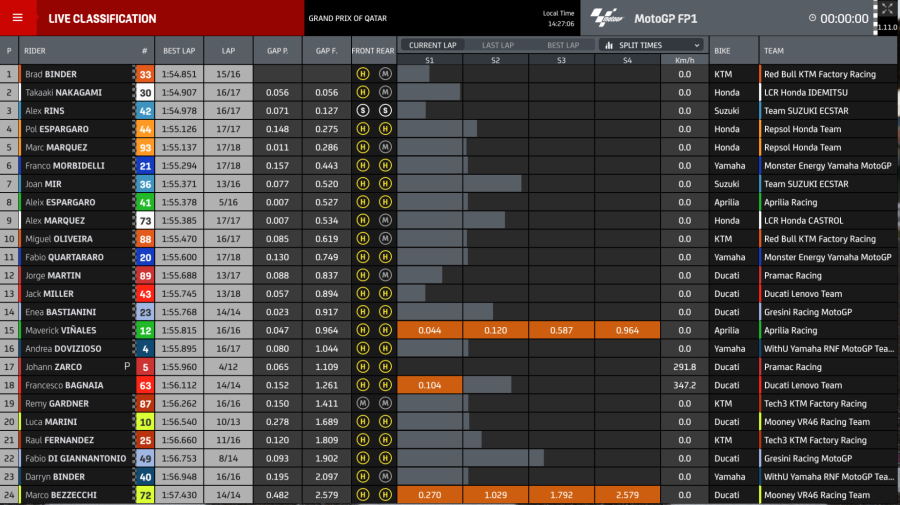Click Alex Rins' rear soft tyre icon
900x505 pixels.
coord(385,111)
